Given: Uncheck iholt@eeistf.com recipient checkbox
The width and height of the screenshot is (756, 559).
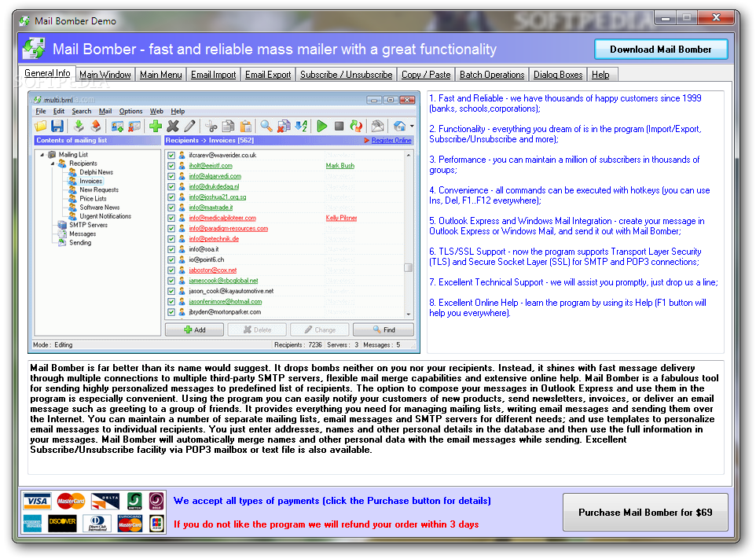Looking at the screenshot, I should 171,166.
